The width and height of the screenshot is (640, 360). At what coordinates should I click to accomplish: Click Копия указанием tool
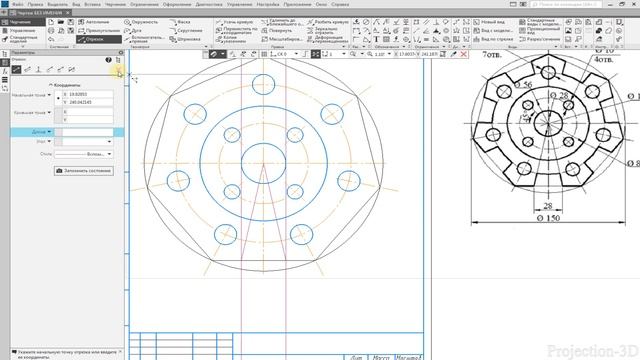pos(232,39)
